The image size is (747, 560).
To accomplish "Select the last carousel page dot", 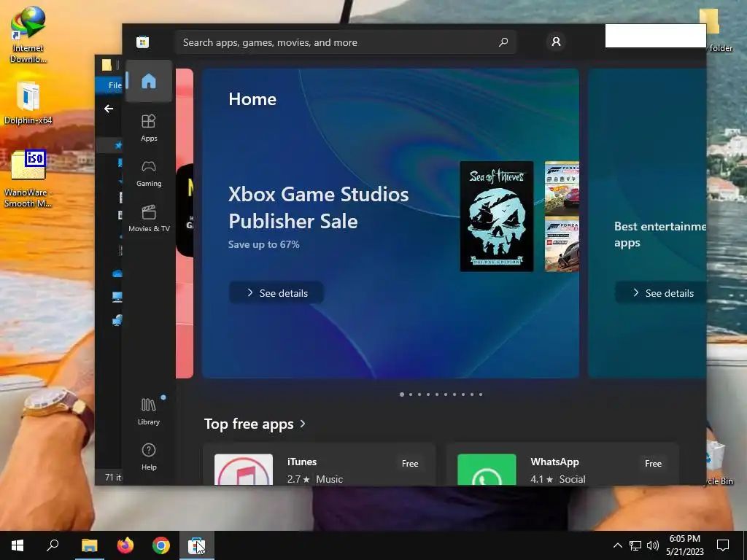I will coord(481,394).
